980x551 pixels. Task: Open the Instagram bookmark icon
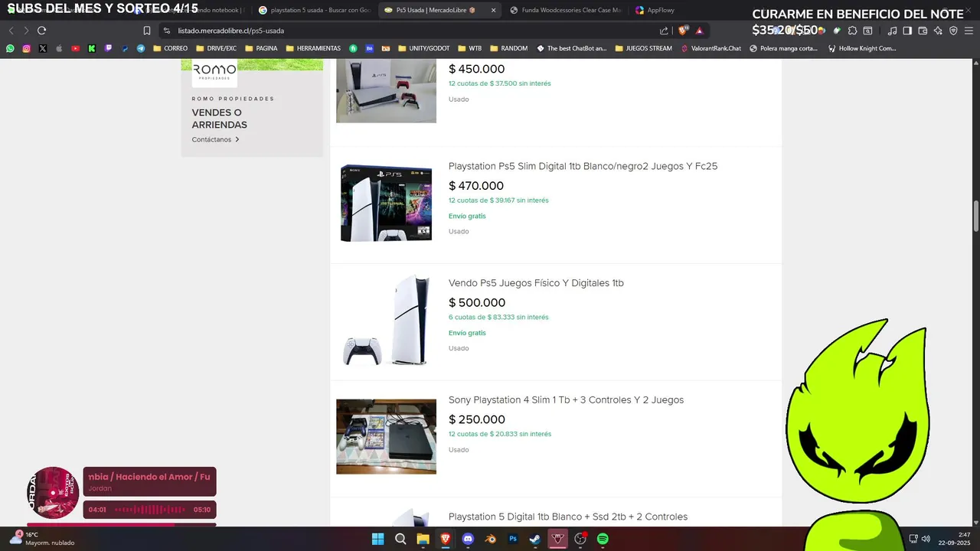click(x=26, y=48)
